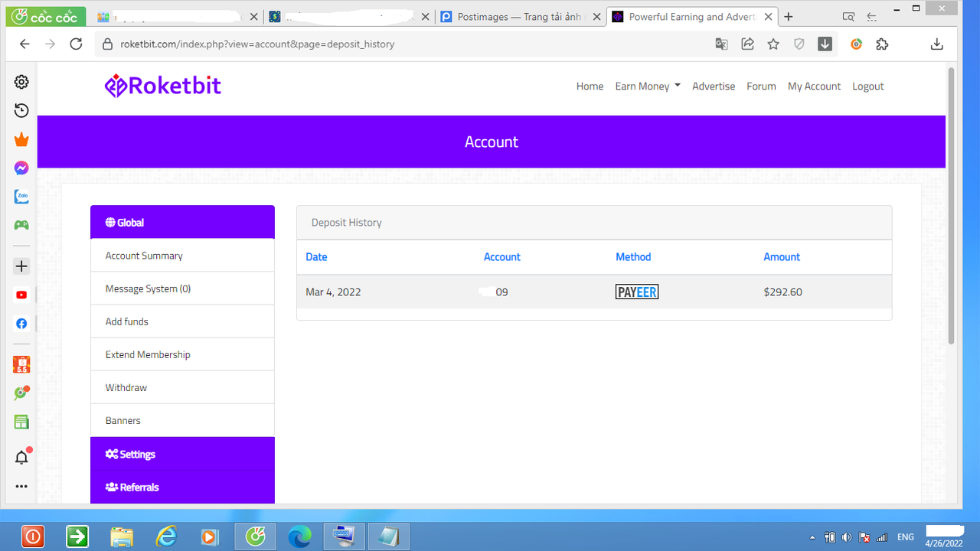This screenshot has height=551, width=980.
Task: Open Internet Explorer from taskbar
Action: tap(165, 536)
